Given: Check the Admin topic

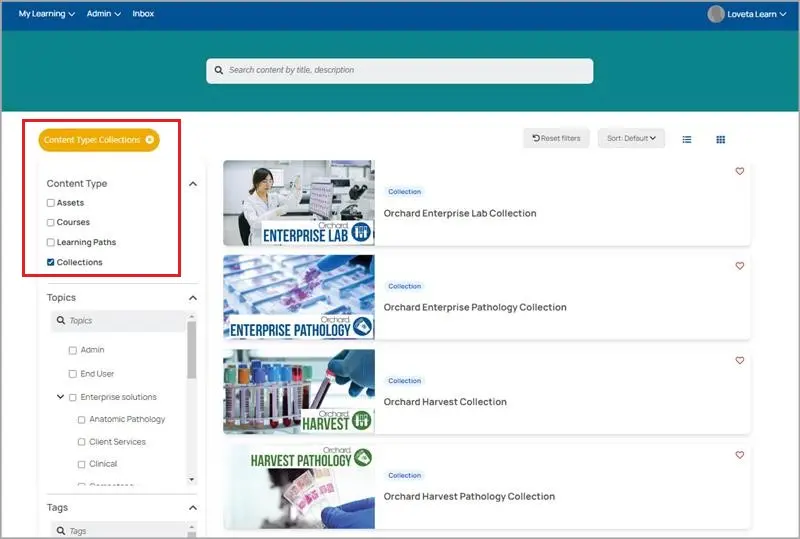Looking at the screenshot, I should [x=72, y=350].
